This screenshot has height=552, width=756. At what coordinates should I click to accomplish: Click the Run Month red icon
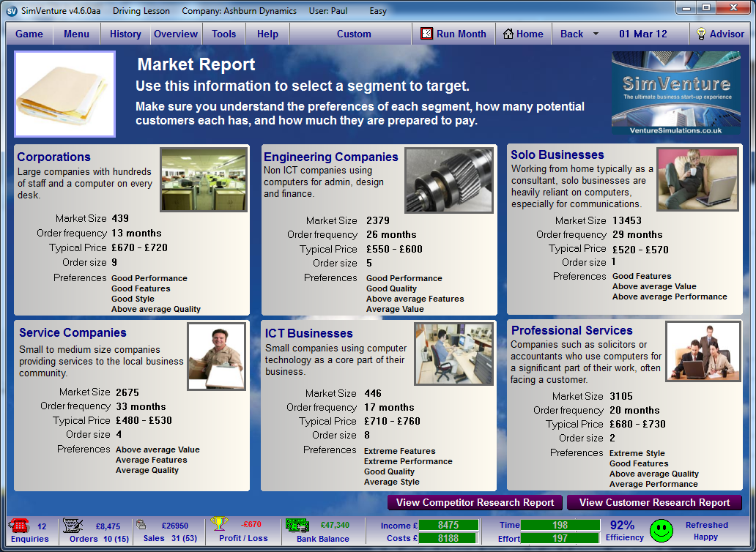coord(426,33)
